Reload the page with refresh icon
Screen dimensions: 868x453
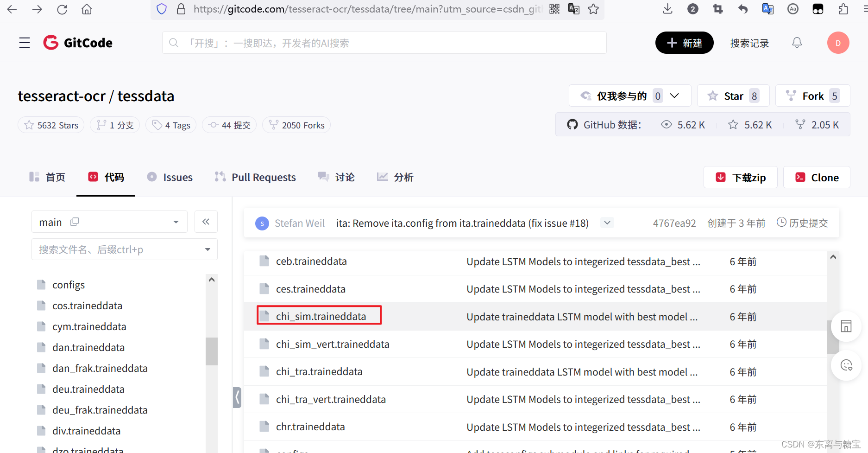pyautogui.click(x=62, y=9)
